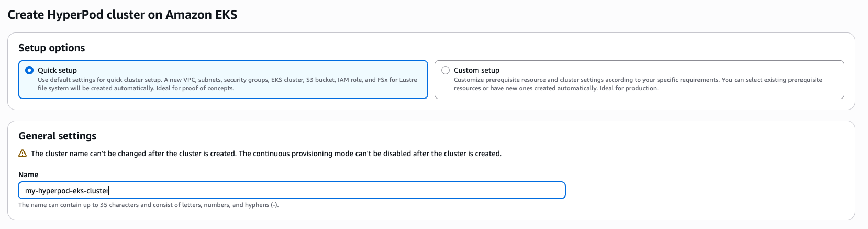Click the Name input field
This screenshot has width=868, height=229.
(292, 190)
